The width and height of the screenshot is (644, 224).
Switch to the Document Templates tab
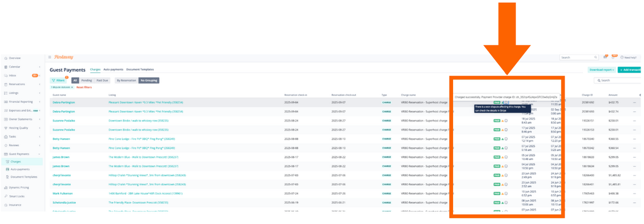pyautogui.click(x=140, y=70)
